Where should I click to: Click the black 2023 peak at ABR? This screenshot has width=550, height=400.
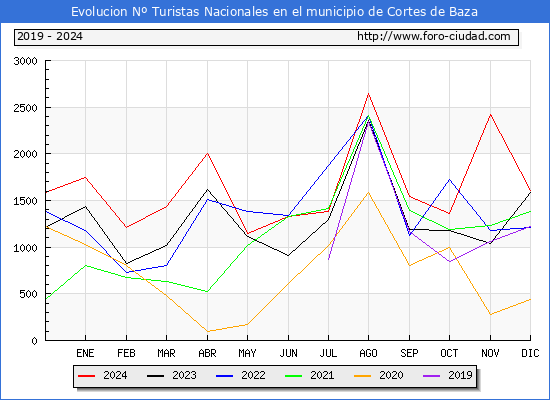coord(207,189)
